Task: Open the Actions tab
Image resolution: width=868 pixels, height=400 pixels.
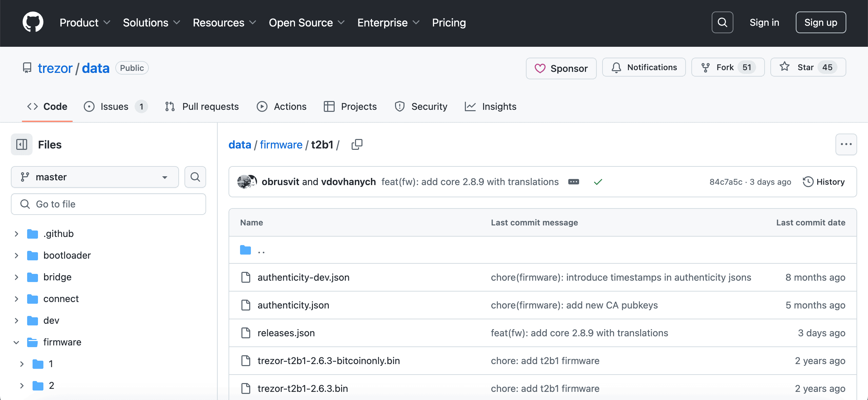Action: [281, 106]
